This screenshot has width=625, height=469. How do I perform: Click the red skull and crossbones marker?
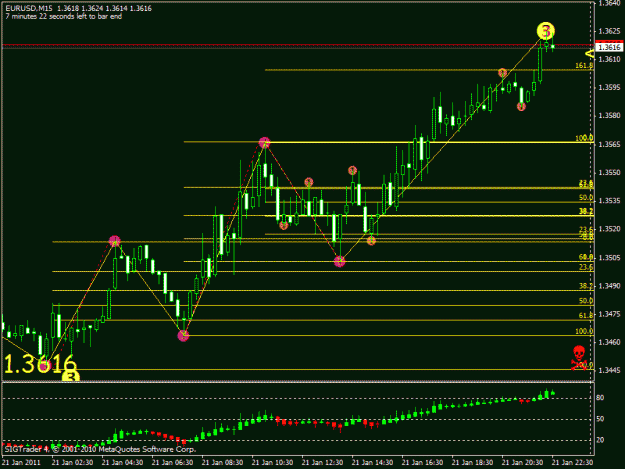tap(579, 357)
